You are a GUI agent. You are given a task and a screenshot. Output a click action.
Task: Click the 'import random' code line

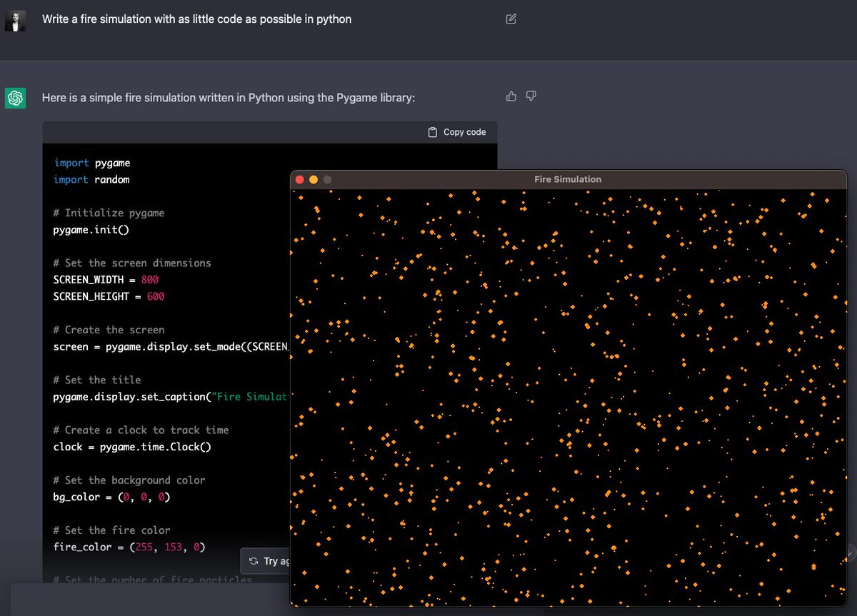(x=91, y=180)
